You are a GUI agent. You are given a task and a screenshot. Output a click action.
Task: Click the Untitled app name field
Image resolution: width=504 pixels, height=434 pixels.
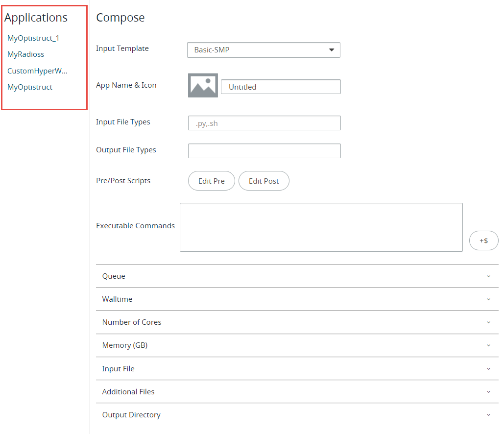(x=281, y=87)
